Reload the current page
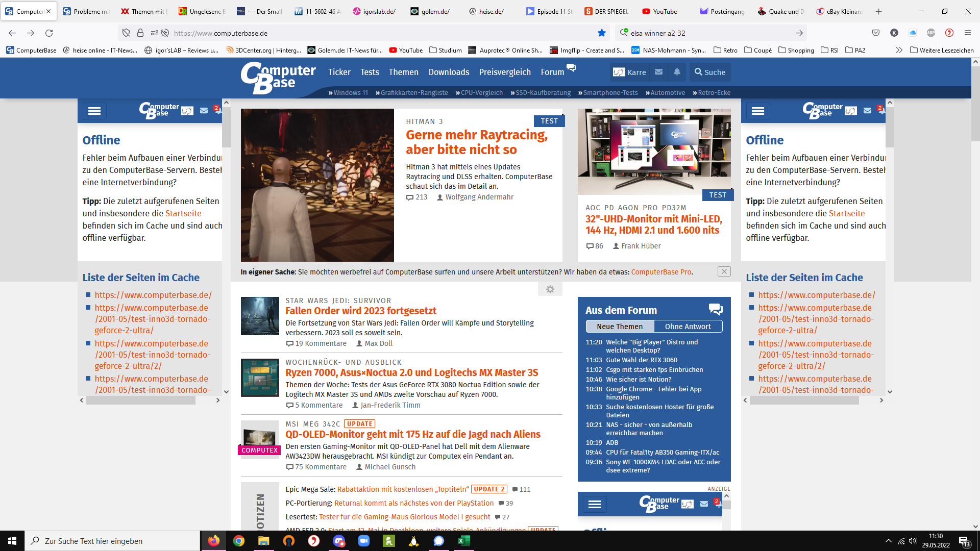 point(49,33)
